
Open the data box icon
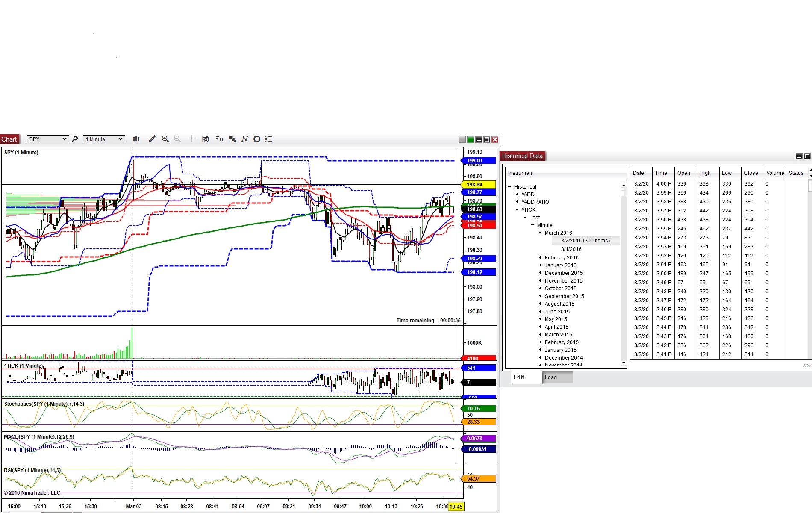point(205,139)
